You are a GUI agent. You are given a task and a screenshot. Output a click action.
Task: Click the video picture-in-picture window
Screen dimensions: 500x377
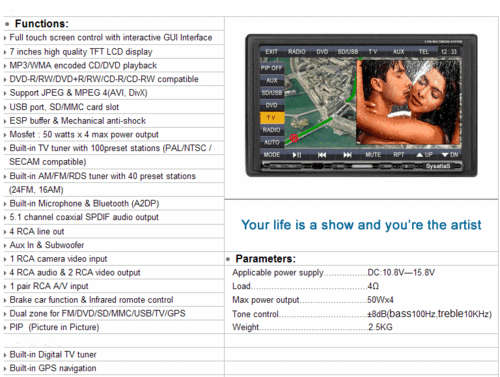[x=409, y=102]
